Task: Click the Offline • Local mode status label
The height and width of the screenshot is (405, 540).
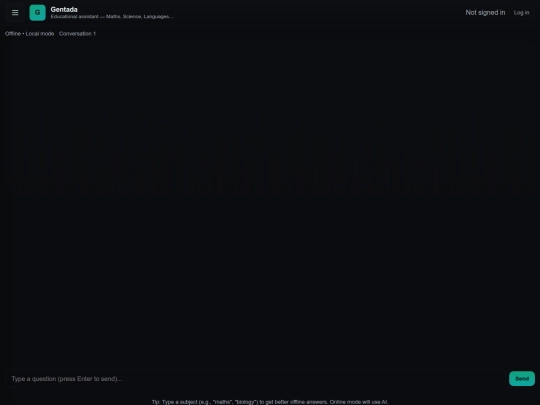Action: [x=30, y=34]
